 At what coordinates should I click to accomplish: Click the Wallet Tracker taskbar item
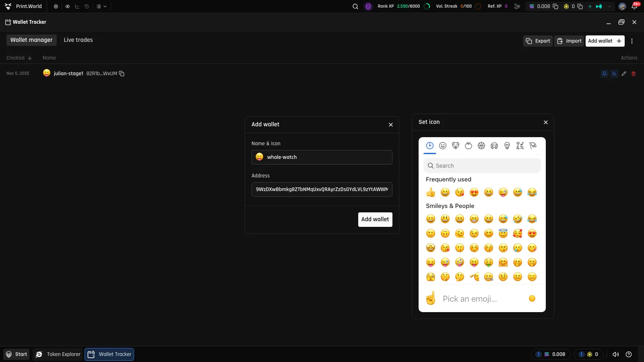tap(109, 354)
